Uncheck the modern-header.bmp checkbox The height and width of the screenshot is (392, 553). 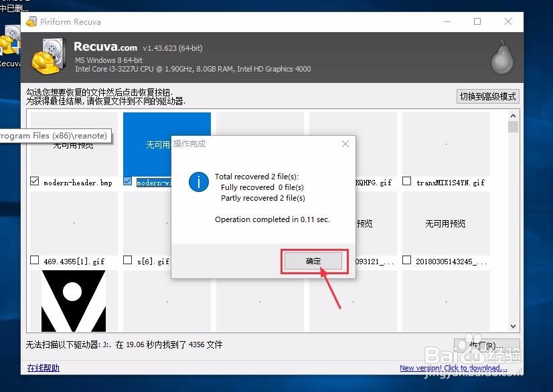coord(35,181)
